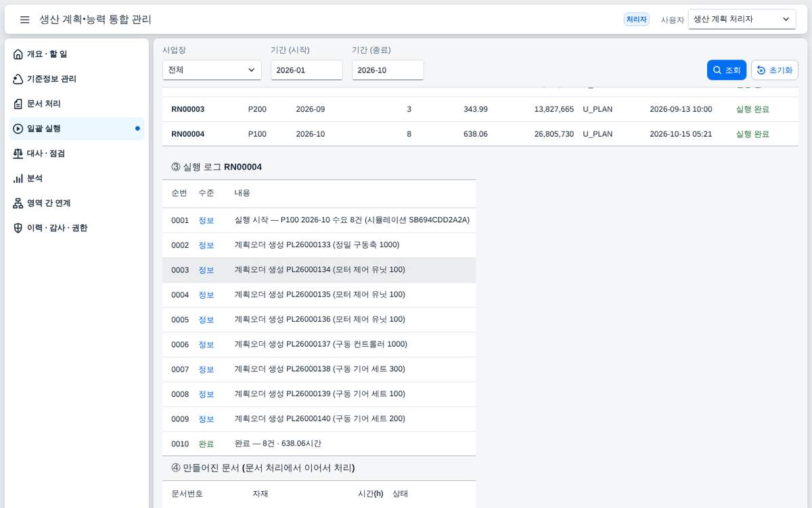The width and height of the screenshot is (812, 508).
Task: Select log row 0003 PL26000134
Action: (319, 270)
